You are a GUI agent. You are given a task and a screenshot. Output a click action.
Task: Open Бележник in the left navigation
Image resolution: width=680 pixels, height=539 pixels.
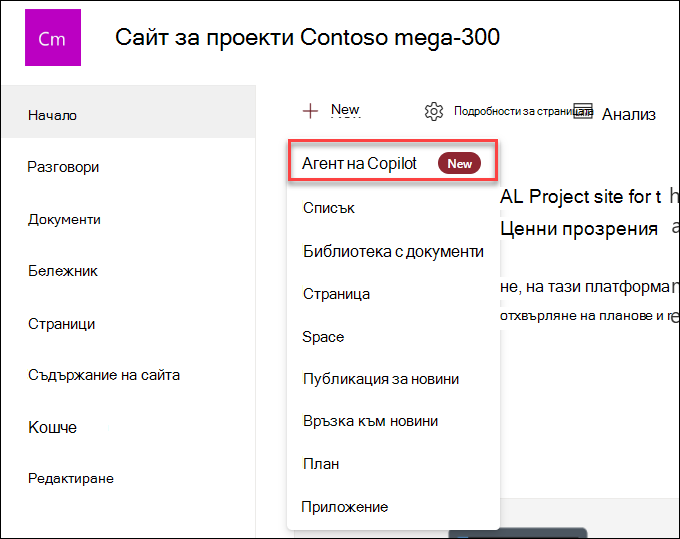(62, 271)
